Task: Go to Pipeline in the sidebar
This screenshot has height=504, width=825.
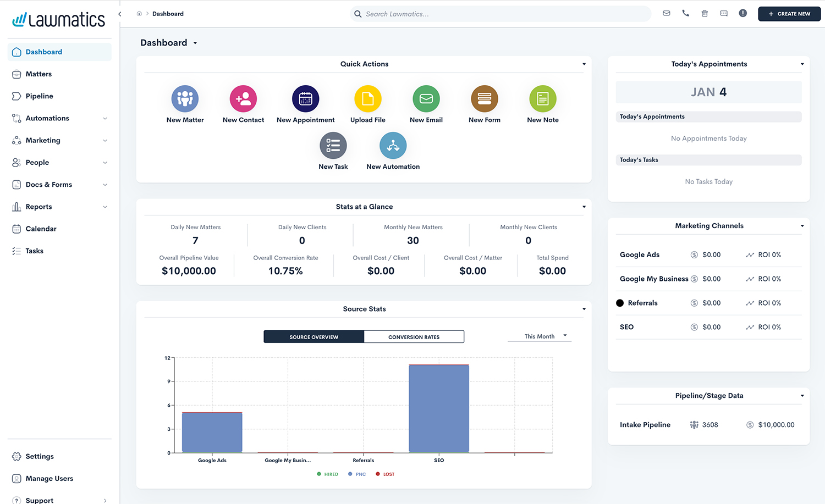Action: (x=41, y=96)
